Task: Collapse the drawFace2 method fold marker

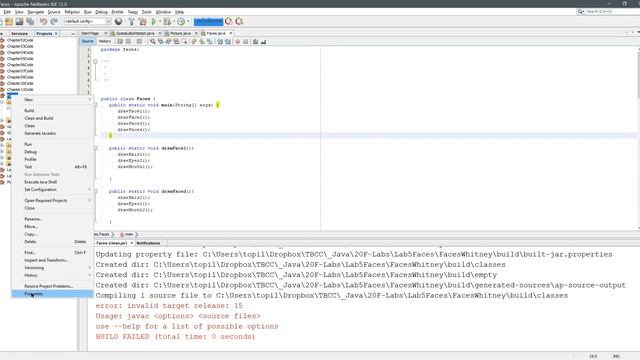Action: (x=96, y=191)
